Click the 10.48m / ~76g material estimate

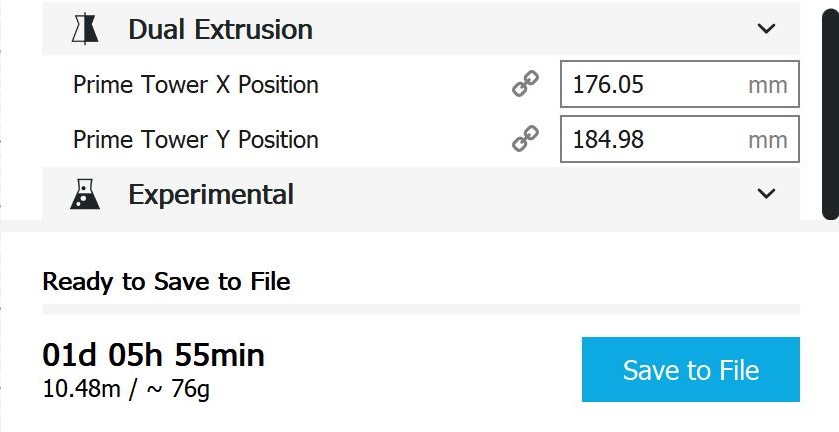coord(126,388)
